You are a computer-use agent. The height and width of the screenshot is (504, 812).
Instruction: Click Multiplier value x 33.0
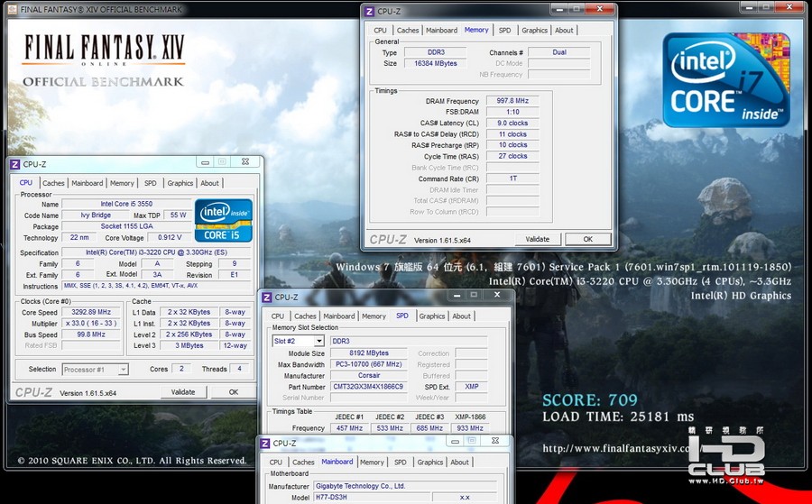[91, 324]
